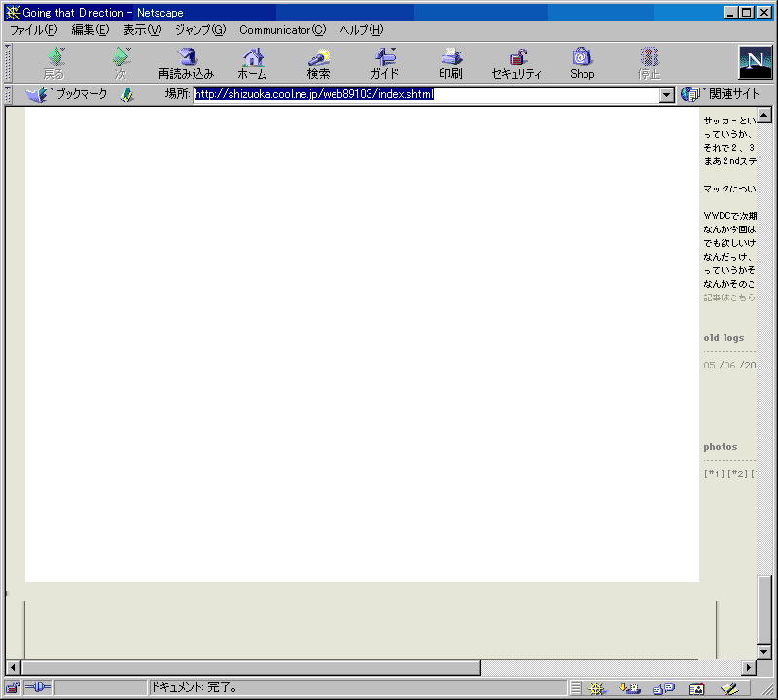Click the WWDCで次期 text line

coord(729,216)
